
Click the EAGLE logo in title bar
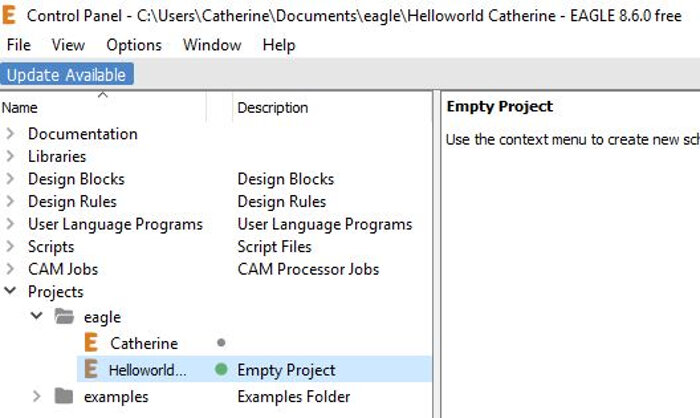[9, 15]
